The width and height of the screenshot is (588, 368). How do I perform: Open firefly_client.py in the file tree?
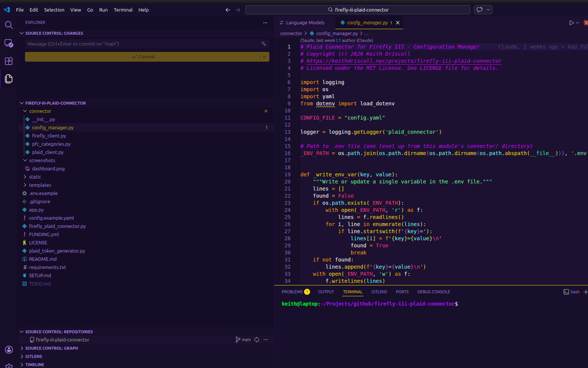coord(49,136)
